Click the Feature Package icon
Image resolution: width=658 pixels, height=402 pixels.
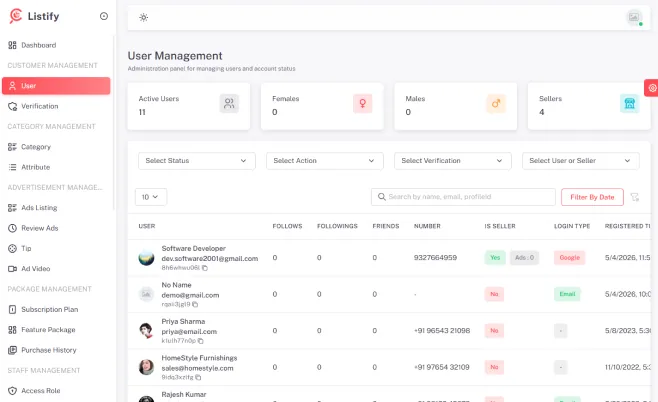[x=12, y=330]
